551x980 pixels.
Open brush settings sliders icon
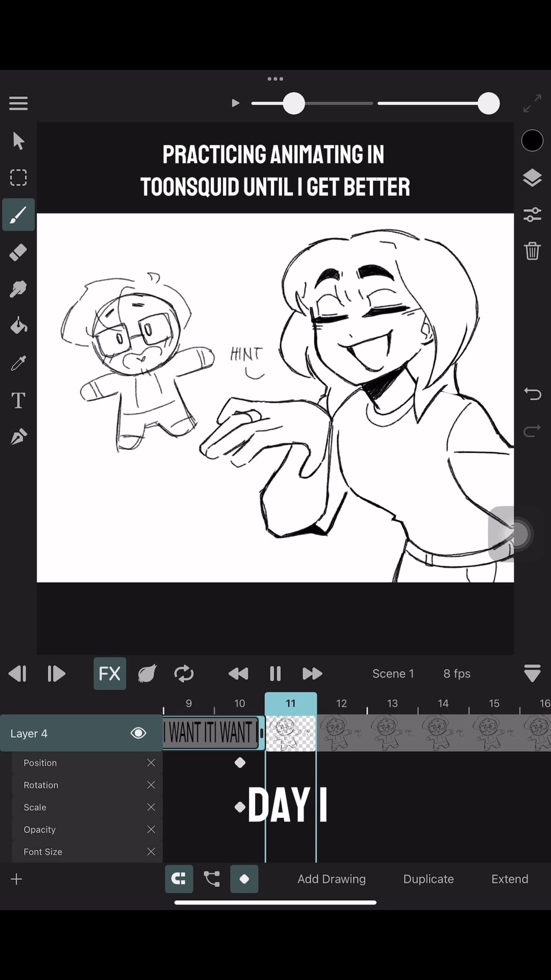(x=532, y=214)
